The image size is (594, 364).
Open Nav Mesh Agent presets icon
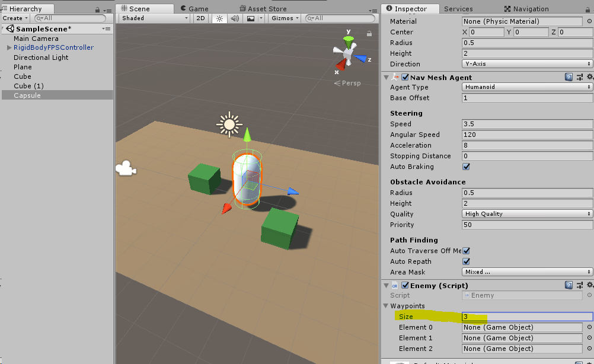[x=580, y=77]
